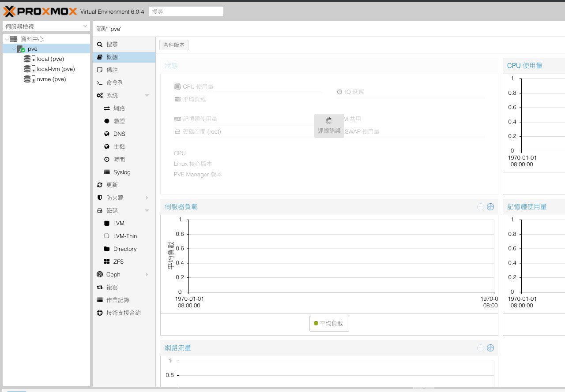Click the 作業記錄 task history icon
The width and height of the screenshot is (565, 392).
coord(100,300)
